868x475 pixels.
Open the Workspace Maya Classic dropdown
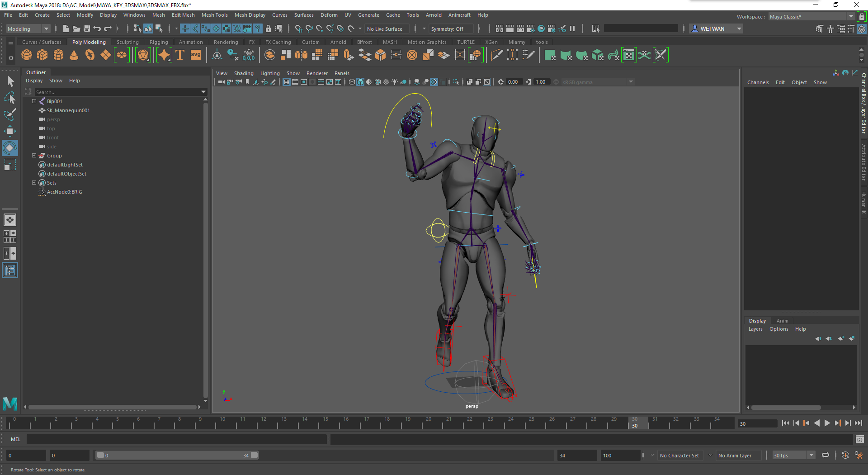[x=811, y=16]
